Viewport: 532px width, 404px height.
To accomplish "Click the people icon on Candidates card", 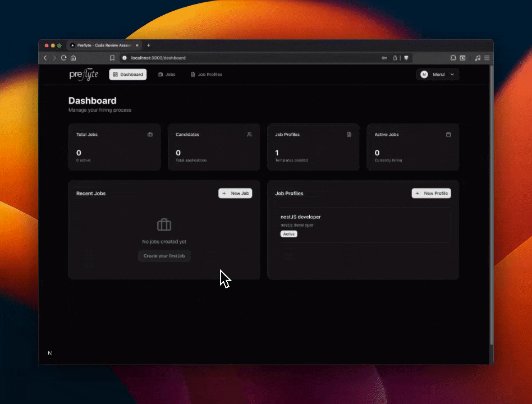I will click(x=249, y=135).
